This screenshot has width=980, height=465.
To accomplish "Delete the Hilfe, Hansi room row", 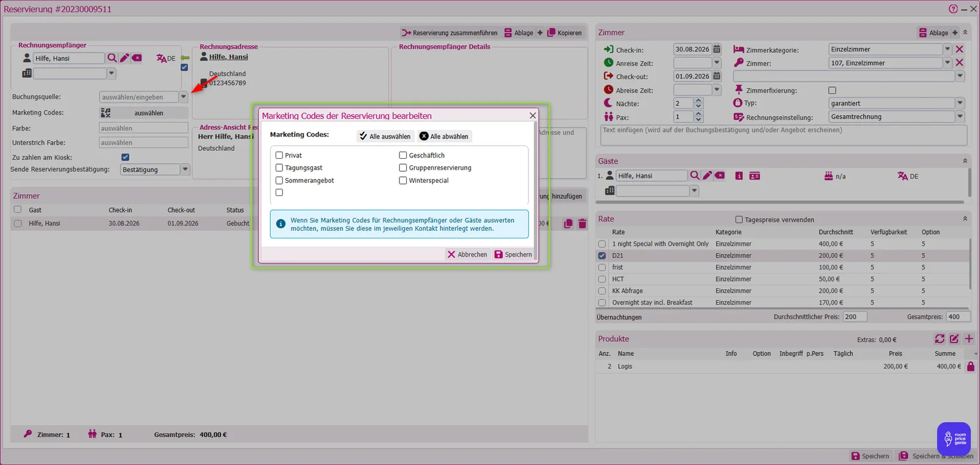I will tap(582, 224).
